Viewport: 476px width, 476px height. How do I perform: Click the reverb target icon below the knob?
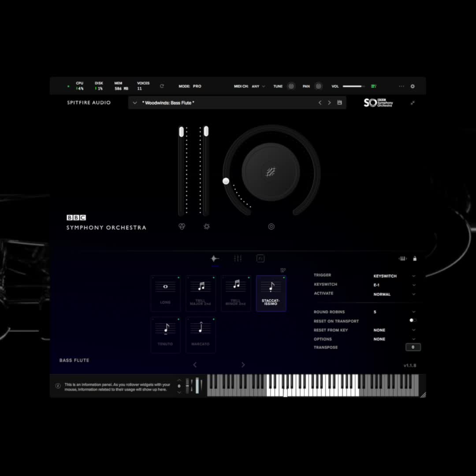[271, 227]
